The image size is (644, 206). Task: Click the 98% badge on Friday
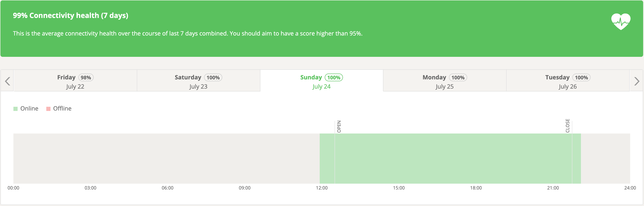86,77
